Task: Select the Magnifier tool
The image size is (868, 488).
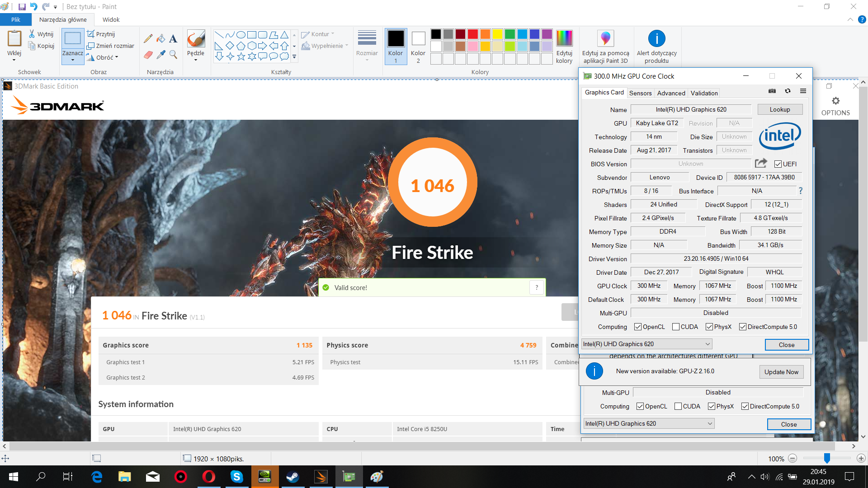Action: pyautogui.click(x=173, y=55)
